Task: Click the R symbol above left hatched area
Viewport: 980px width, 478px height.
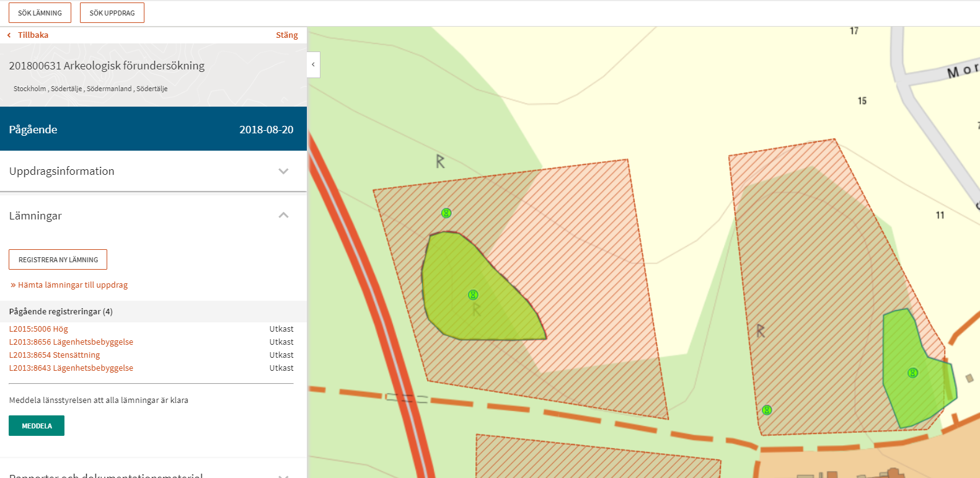Action: (x=440, y=162)
